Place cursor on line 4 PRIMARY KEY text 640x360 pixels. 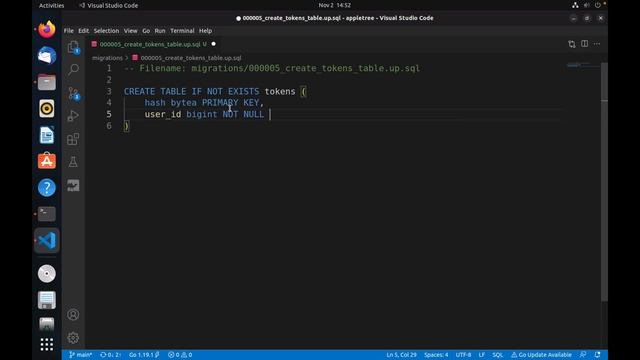point(230,103)
